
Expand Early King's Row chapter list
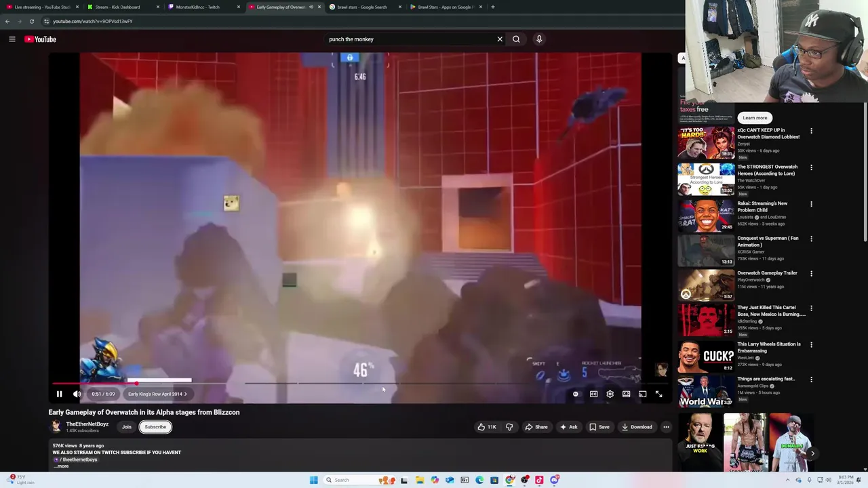(157, 394)
